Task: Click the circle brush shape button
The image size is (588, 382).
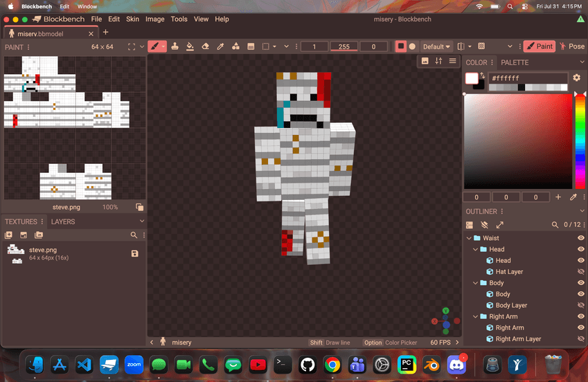Action: tap(413, 46)
